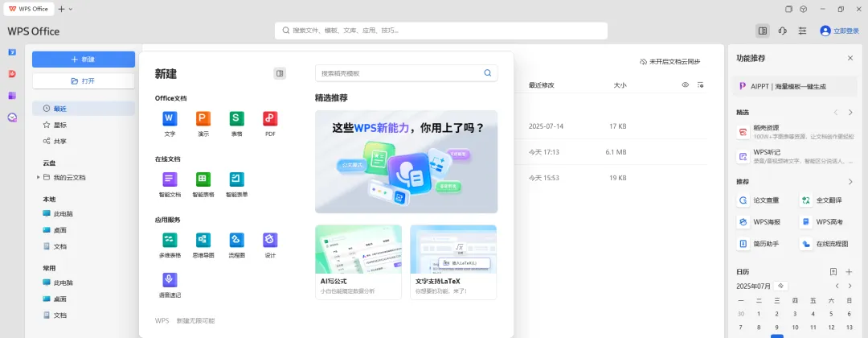Create a new PDF file
Screen dimensions: 868x338
coord(270,123)
